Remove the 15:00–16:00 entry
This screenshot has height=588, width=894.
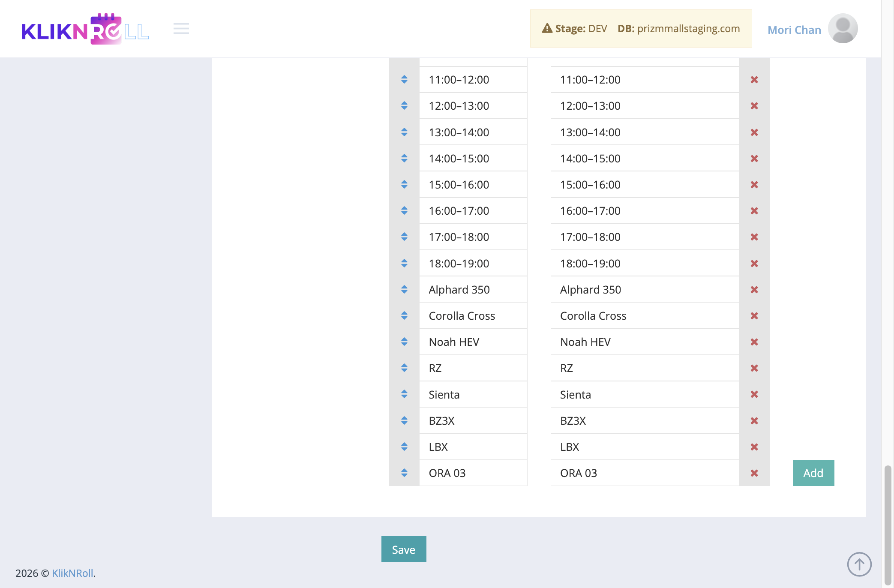pyautogui.click(x=754, y=185)
